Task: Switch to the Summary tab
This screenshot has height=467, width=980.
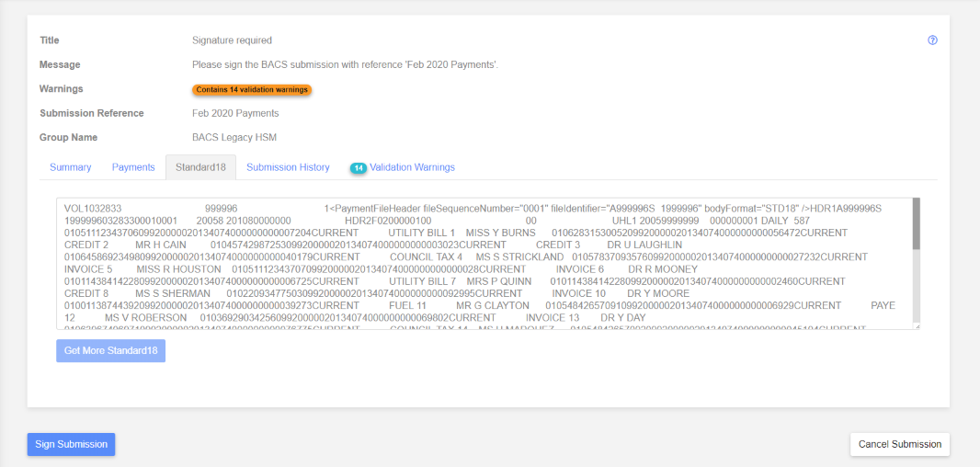Action: [71, 167]
